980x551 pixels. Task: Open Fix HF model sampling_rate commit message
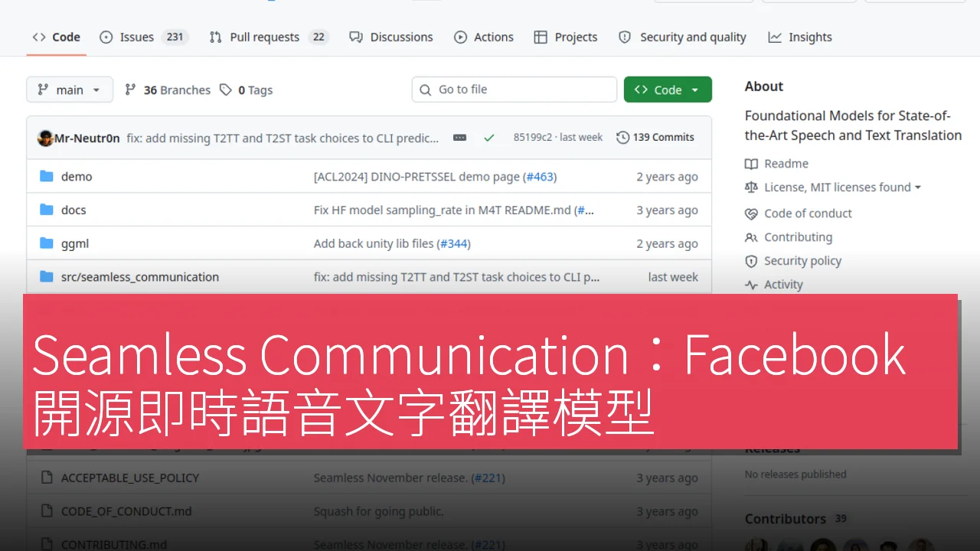tap(443, 210)
